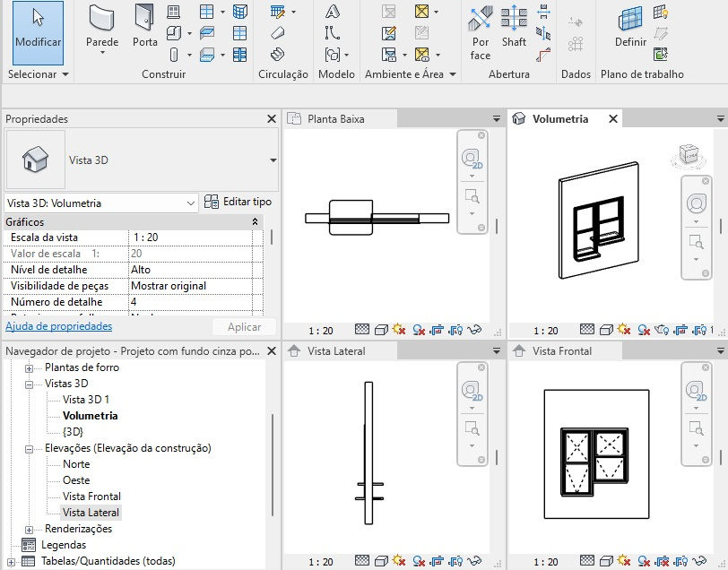
Task: Toggle sun path in Planta Baixa view bar
Action: (399, 330)
